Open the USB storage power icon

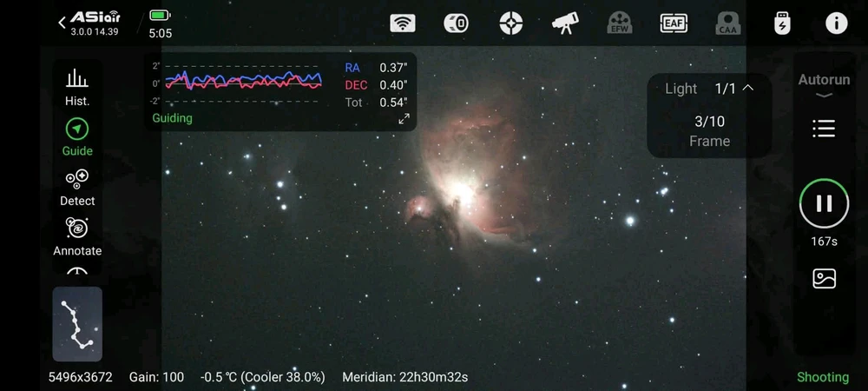[782, 23]
